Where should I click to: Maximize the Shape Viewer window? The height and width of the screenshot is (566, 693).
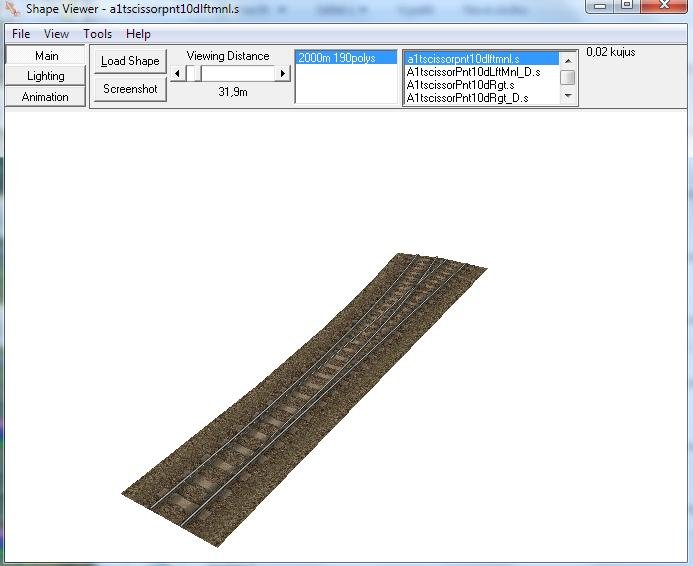coord(627,6)
